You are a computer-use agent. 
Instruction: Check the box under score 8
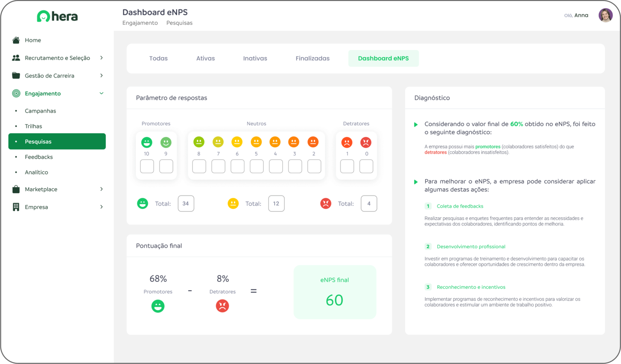click(x=199, y=166)
